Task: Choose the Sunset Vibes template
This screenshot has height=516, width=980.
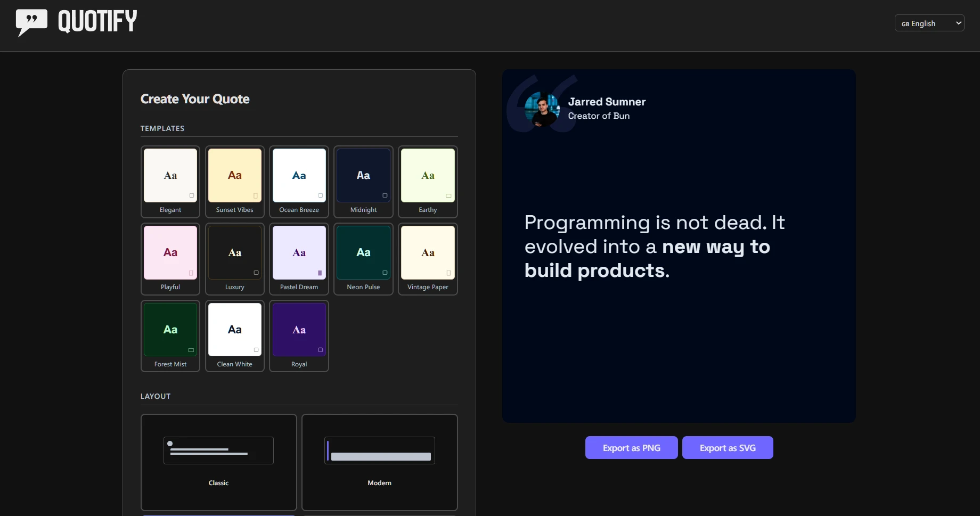Action: coord(235,182)
